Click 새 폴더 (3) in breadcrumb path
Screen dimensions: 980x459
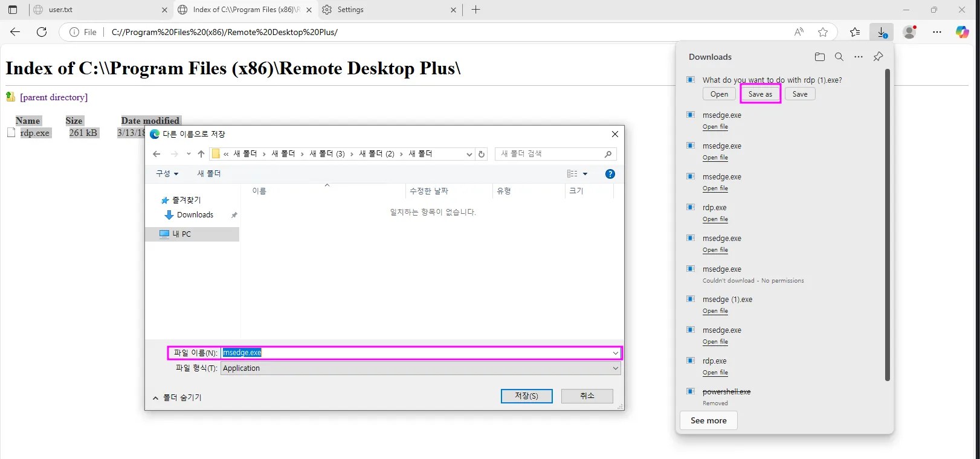[x=327, y=154]
